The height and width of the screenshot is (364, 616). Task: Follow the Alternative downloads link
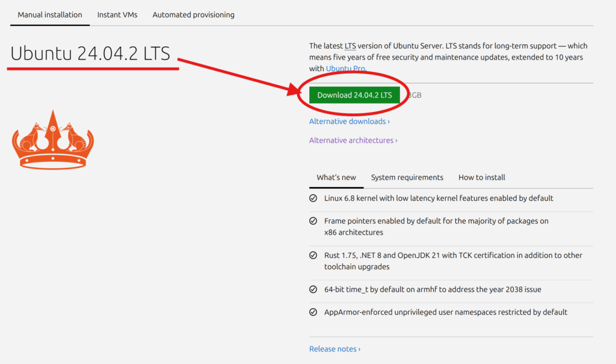coord(350,122)
